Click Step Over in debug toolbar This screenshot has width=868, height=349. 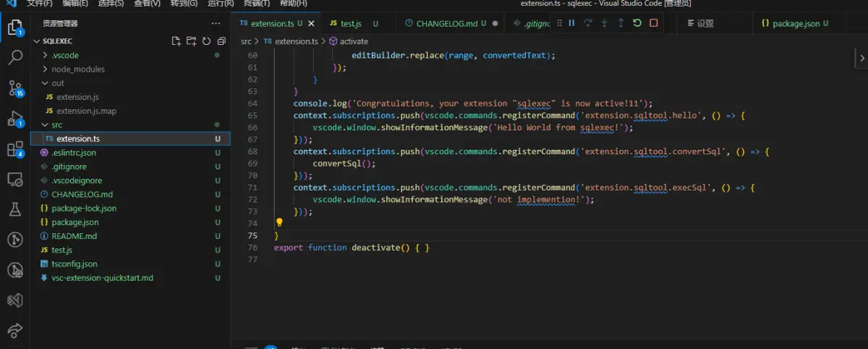click(588, 23)
